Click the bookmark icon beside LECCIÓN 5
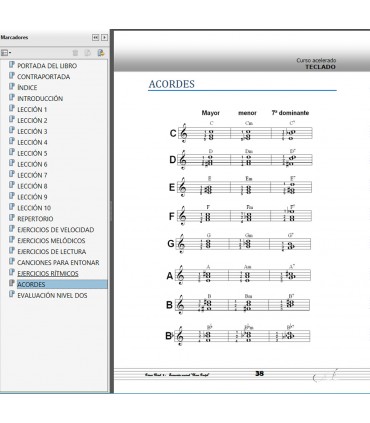The width and height of the screenshot is (370, 423). point(12,152)
